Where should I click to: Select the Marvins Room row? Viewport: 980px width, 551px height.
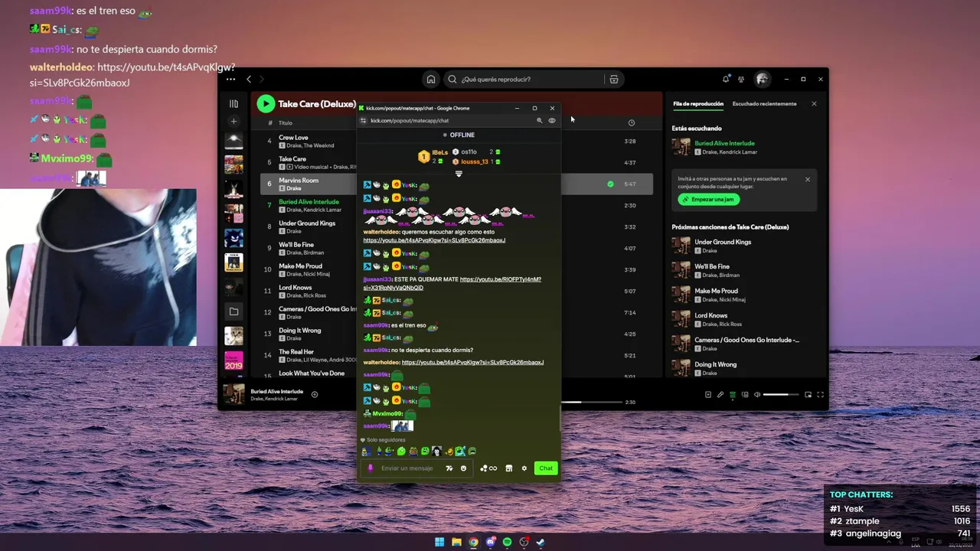coord(456,184)
